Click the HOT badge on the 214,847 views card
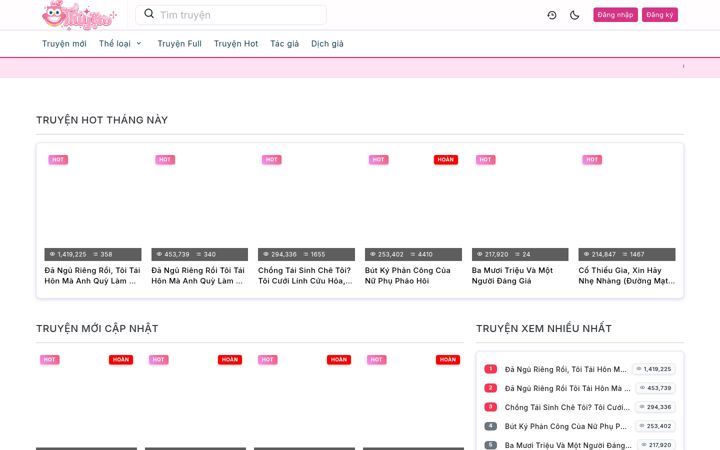 pos(592,160)
